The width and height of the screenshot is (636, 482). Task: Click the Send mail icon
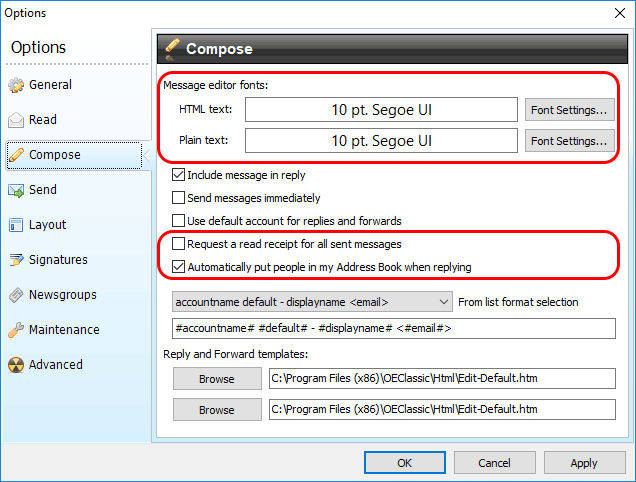click(16, 190)
